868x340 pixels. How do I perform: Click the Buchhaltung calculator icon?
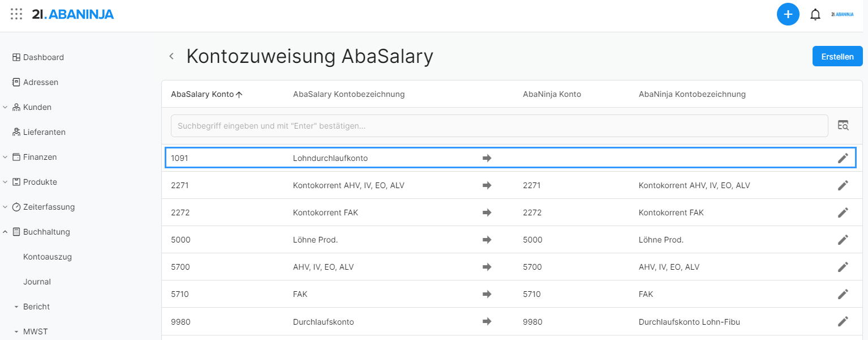pyautogui.click(x=16, y=232)
